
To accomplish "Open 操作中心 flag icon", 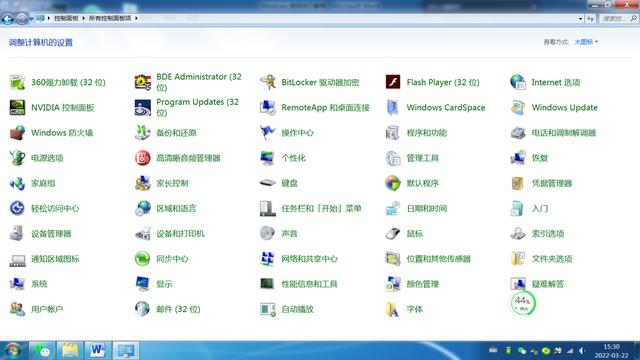I will tap(268, 133).
